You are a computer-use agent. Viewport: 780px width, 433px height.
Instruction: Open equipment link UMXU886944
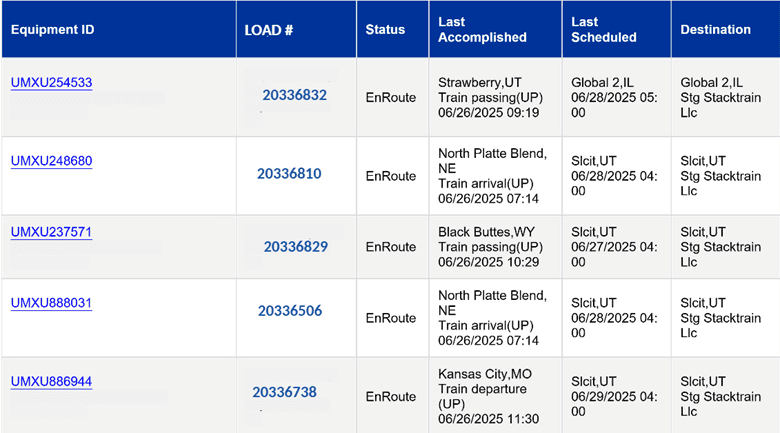[51, 382]
